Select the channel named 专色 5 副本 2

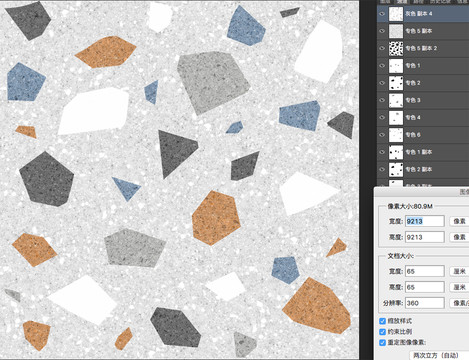pos(421,48)
